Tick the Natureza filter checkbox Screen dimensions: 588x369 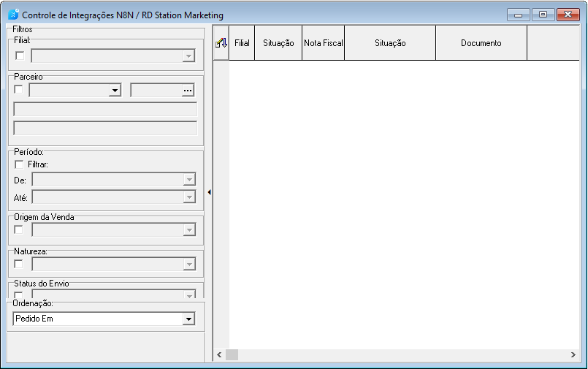18,264
